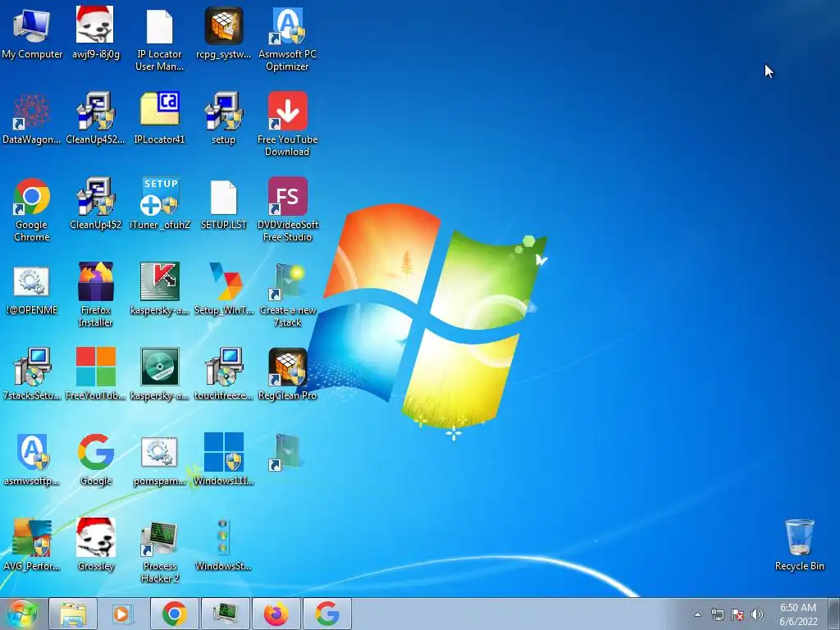Open the clock showing 6:50 AM
Image resolution: width=840 pixels, height=630 pixels.
click(798, 614)
